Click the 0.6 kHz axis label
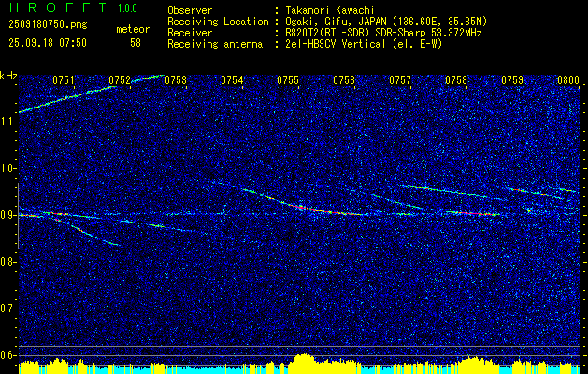This screenshot has width=588, height=374. 7,355
